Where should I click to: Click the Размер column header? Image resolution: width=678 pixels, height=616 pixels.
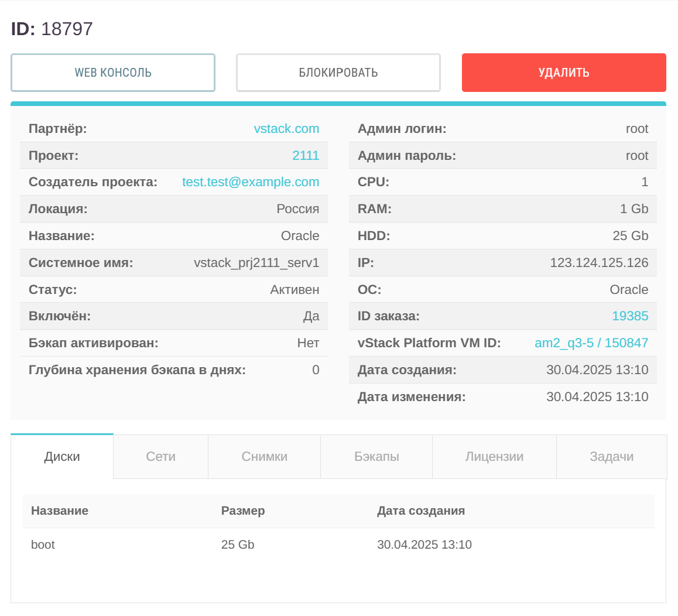pos(243,511)
